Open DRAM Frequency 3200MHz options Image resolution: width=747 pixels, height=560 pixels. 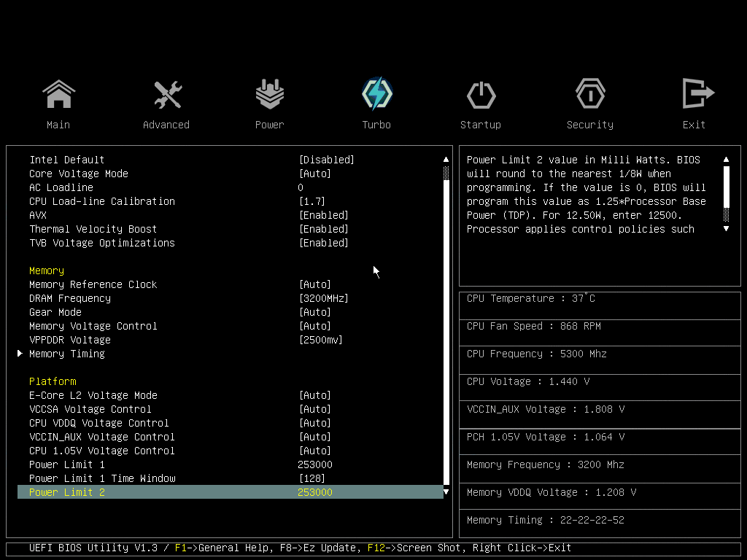coord(323,298)
